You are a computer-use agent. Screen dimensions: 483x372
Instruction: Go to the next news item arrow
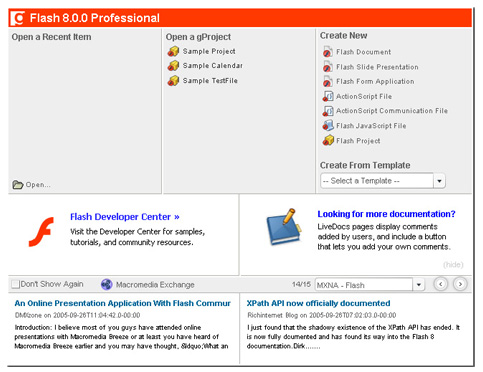460,284
